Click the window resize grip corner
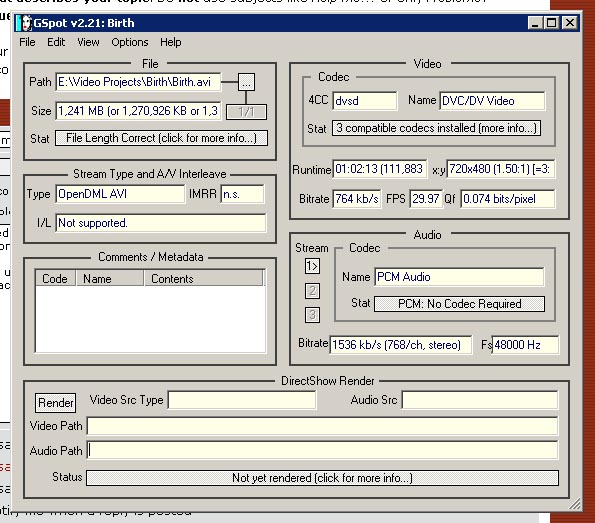This screenshot has width=595, height=523. click(575, 504)
